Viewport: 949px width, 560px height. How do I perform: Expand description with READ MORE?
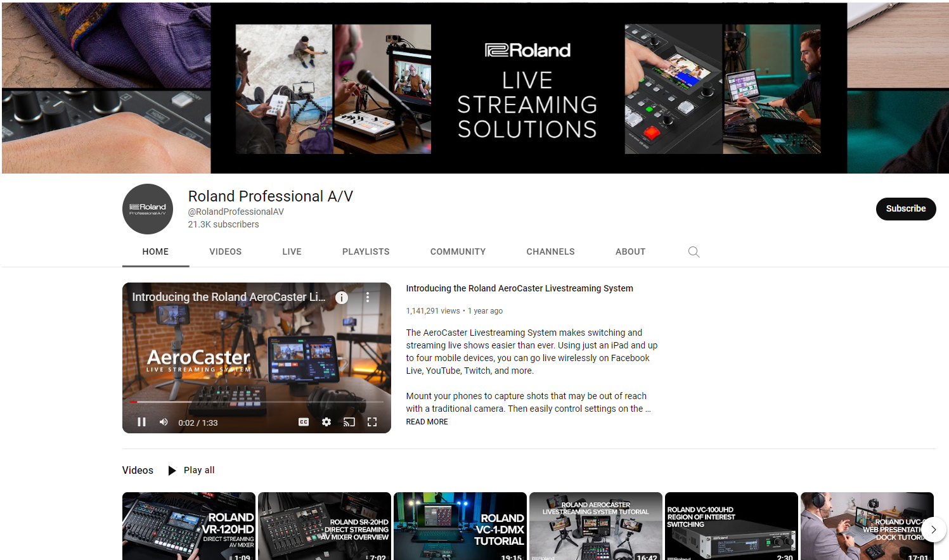pos(427,422)
